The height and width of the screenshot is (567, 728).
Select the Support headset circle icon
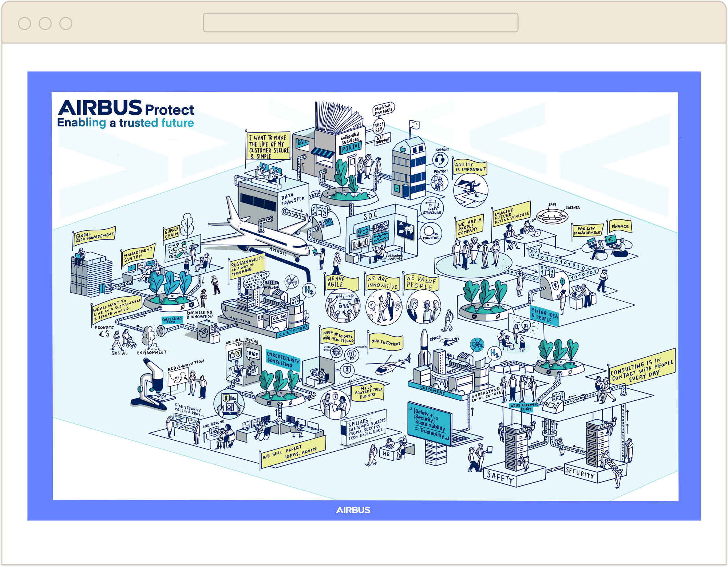tap(440, 159)
